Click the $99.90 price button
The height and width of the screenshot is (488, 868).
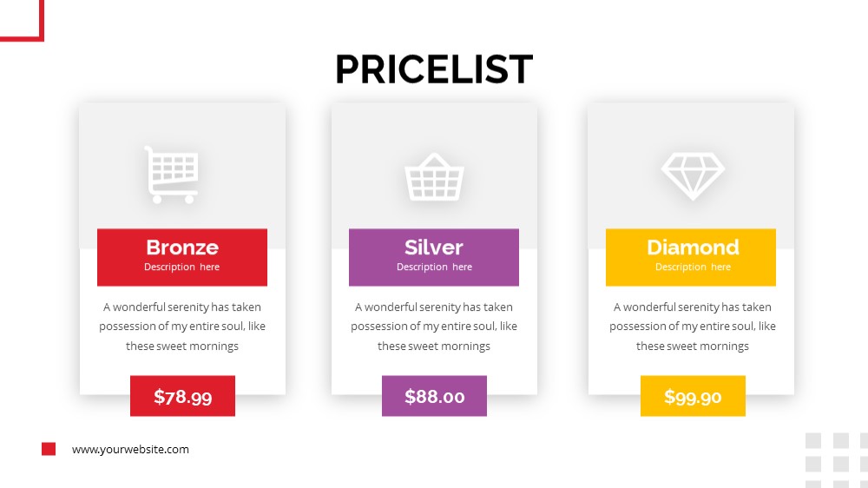[x=693, y=396]
